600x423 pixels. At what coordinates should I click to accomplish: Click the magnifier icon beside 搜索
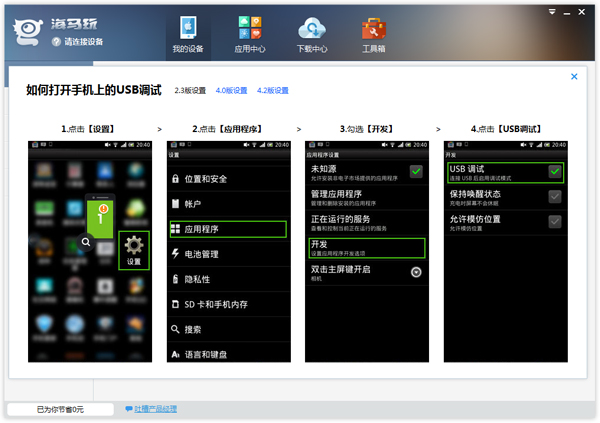pyautogui.click(x=175, y=329)
